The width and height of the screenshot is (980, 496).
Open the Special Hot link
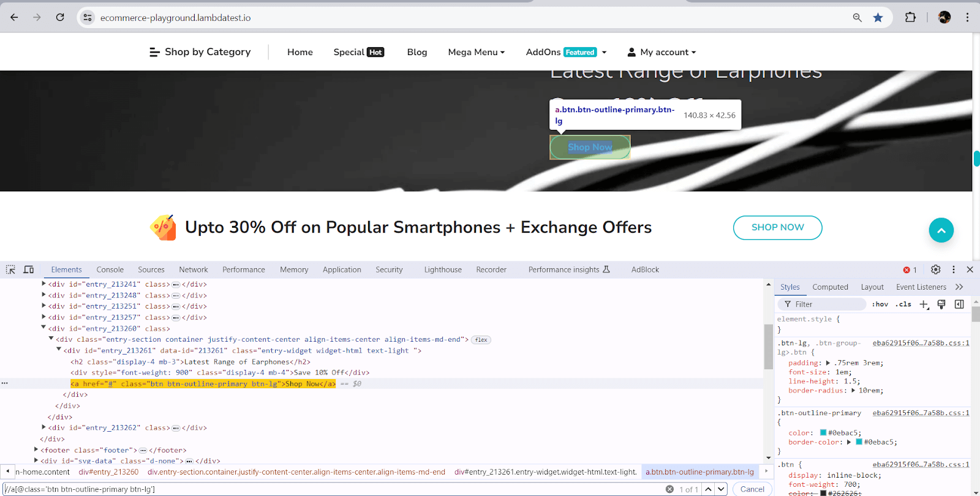(359, 52)
